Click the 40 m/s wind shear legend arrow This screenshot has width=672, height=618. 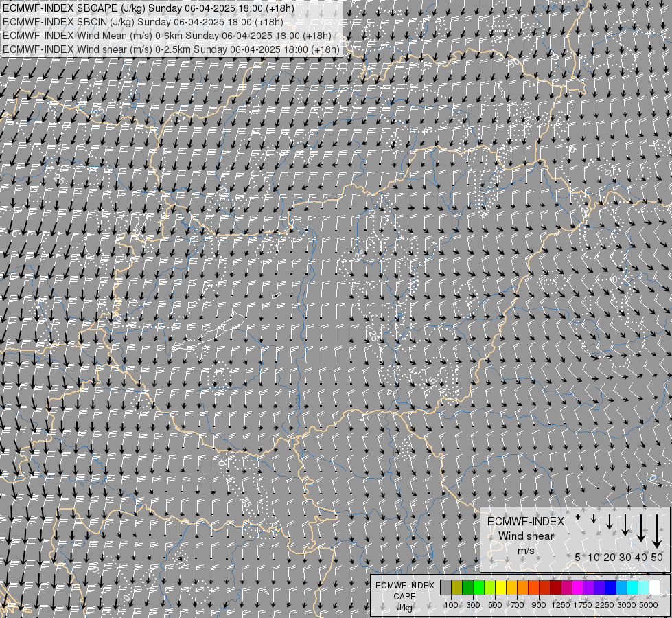pyautogui.click(x=641, y=528)
